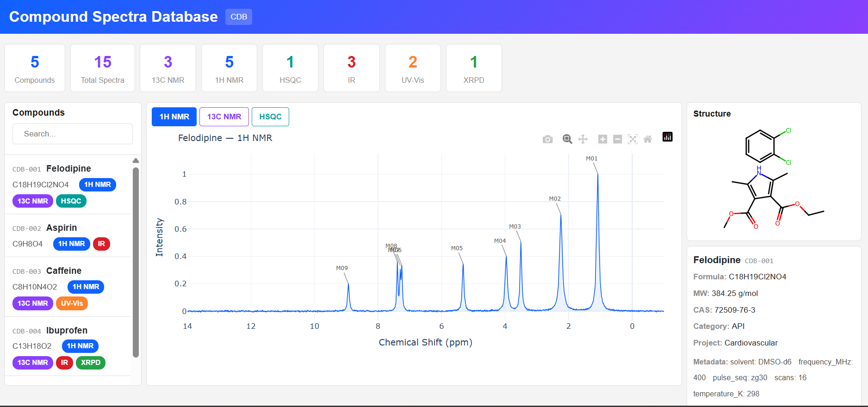Zoom in using the plus icon
868x407 pixels.
[602, 139]
